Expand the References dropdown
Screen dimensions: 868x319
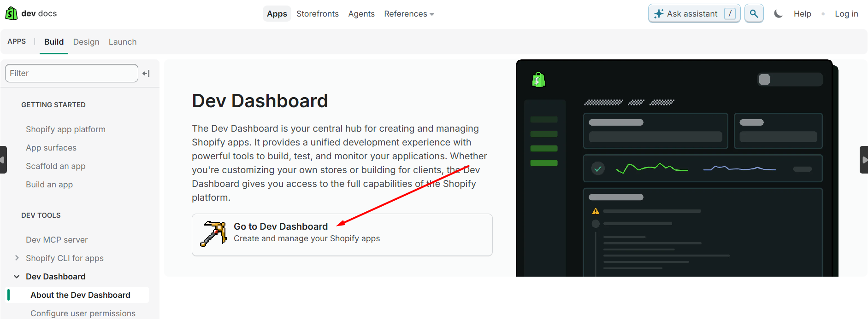tap(409, 14)
